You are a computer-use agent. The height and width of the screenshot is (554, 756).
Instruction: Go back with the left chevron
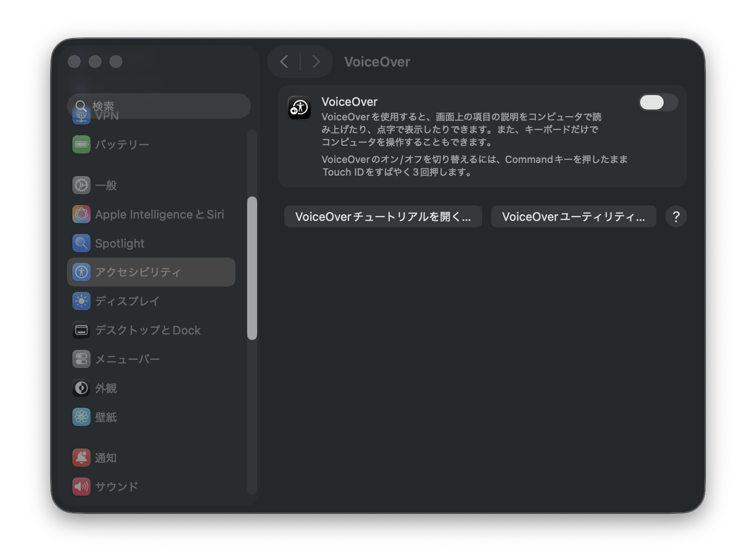284,62
